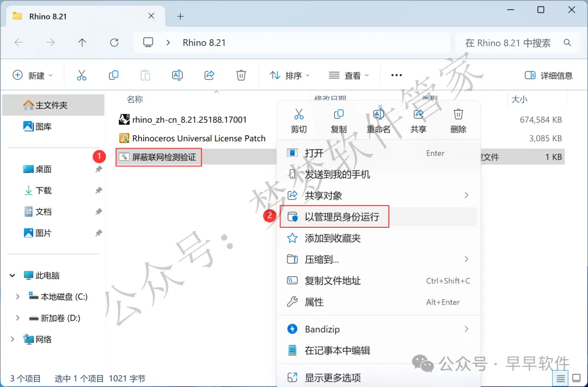
Task: Expand the Bandizip submenu
Action: coord(466,329)
